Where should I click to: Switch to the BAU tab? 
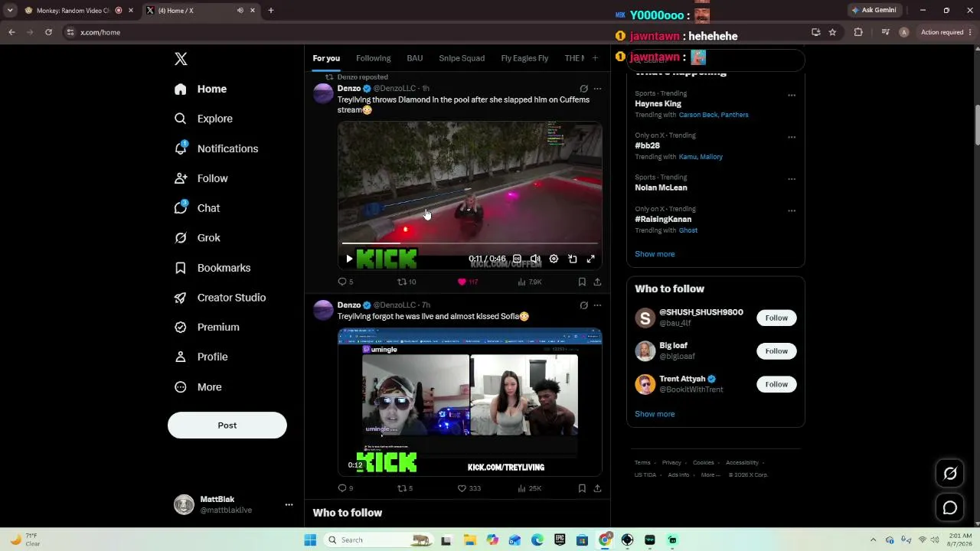415,58
